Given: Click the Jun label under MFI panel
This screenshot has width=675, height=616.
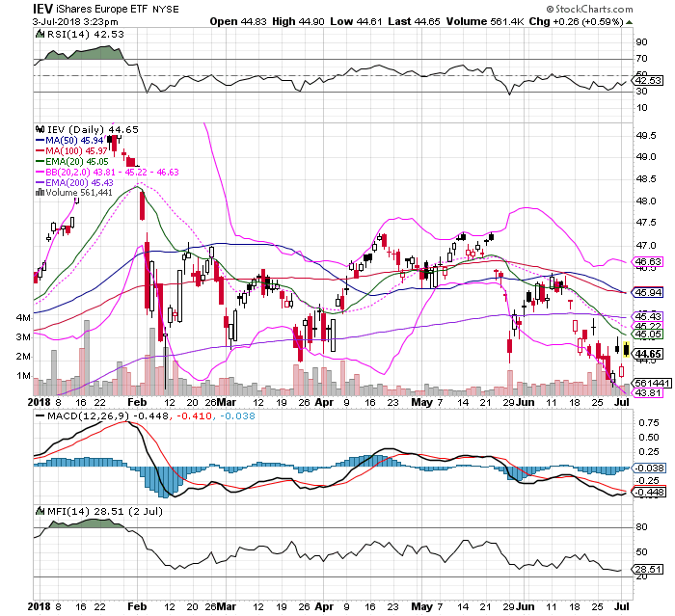Looking at the screenshot, I should point(526,606).
